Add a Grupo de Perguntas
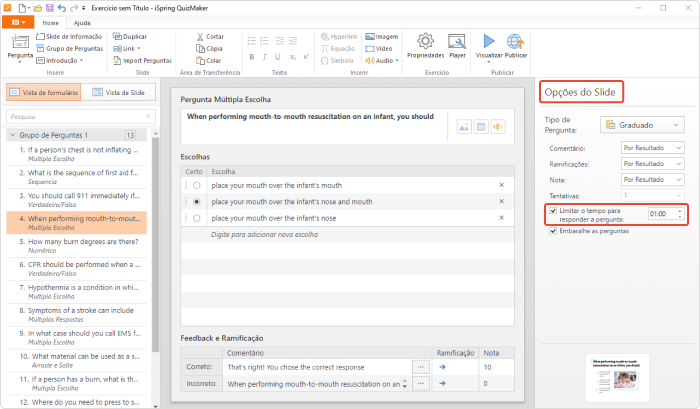The height and width of the screenshot is (409, 700). (x=70, y=49)
